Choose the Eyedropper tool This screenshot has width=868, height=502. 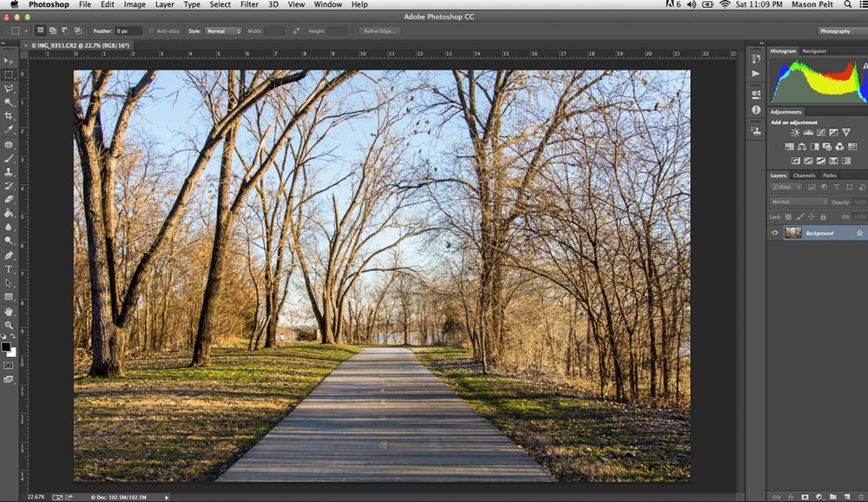(x=9, y=129)
